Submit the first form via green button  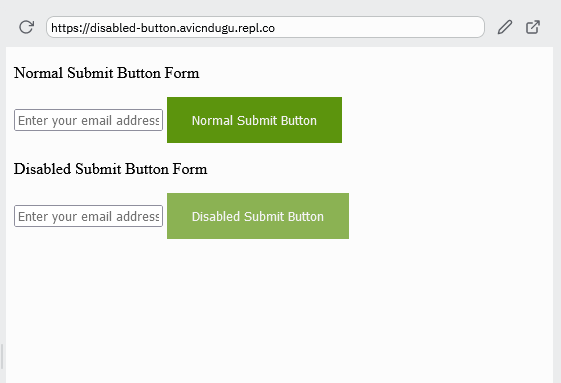pyautogui.click(x=254, y=120)
